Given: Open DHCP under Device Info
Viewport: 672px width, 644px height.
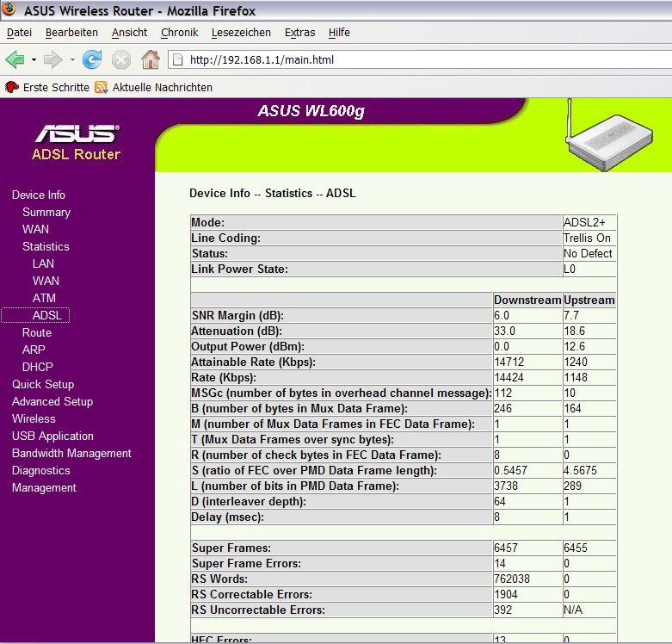Looking at the screenshot, I should point(38,367).
